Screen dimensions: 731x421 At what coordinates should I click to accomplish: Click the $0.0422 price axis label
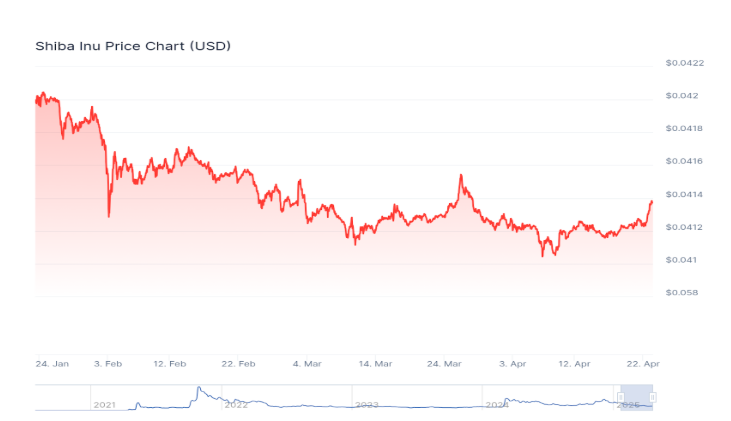tap(685, 63)
